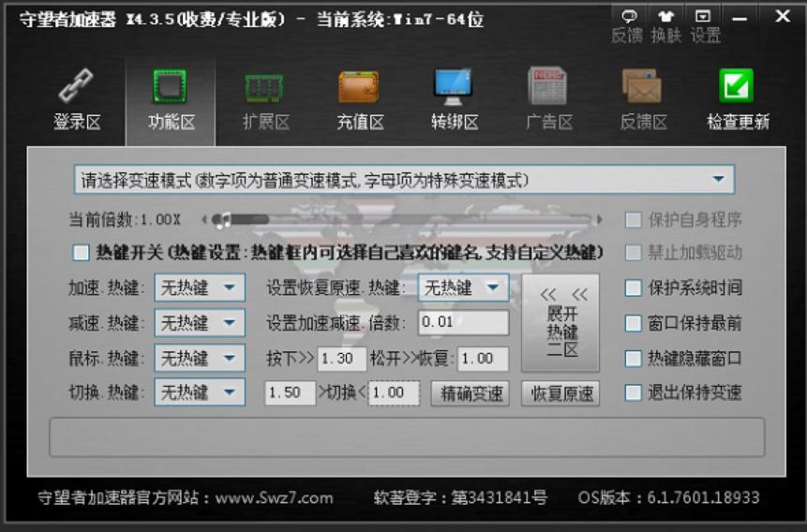Enable 热键隐藏窗口 checkbox
Screen dimensions: 807x532
(633, 358)
